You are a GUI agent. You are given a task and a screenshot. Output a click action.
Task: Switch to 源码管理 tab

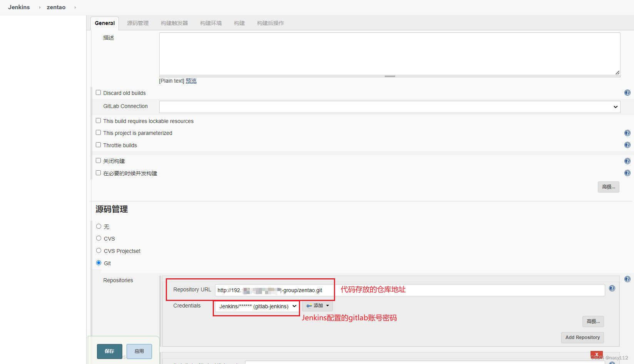tap(138, 23)
